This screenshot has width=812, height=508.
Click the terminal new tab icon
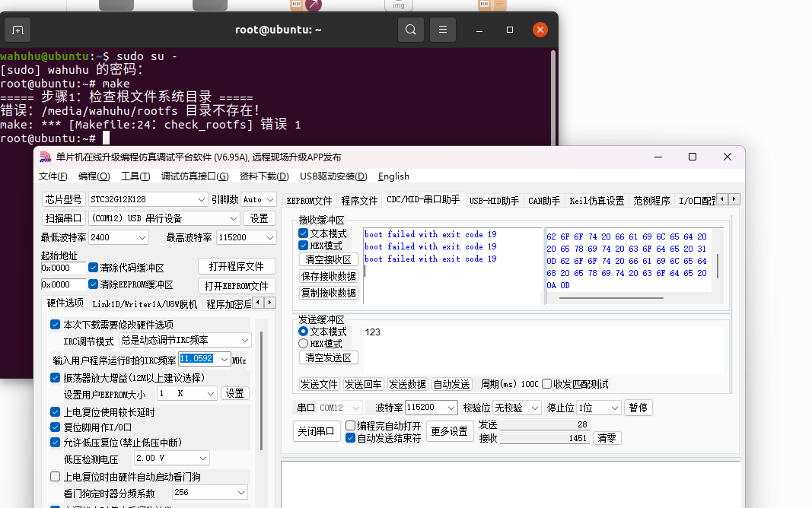point(17,30)
